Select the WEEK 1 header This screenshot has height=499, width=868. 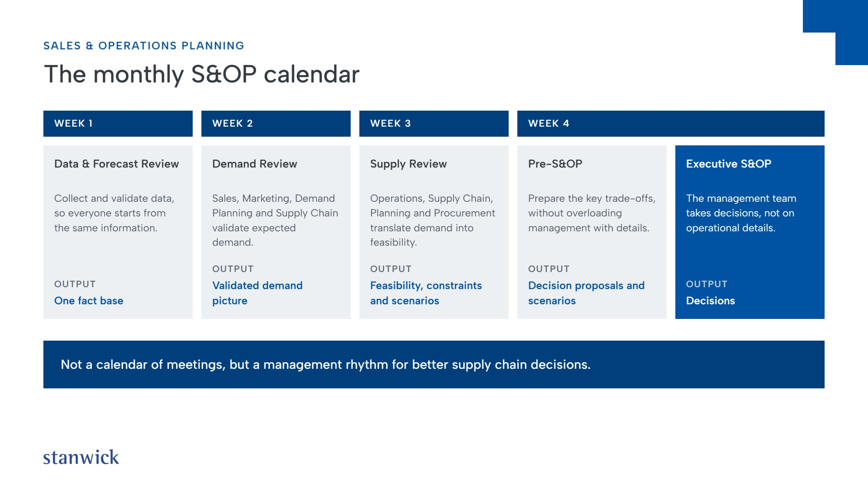click(x=118, y=124)
